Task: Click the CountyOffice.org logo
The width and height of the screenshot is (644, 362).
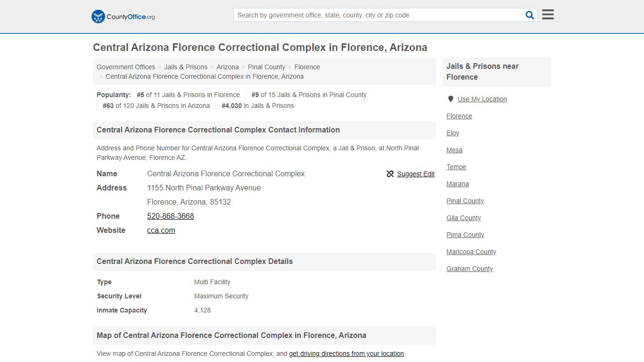Action: (x=123, y=16)
